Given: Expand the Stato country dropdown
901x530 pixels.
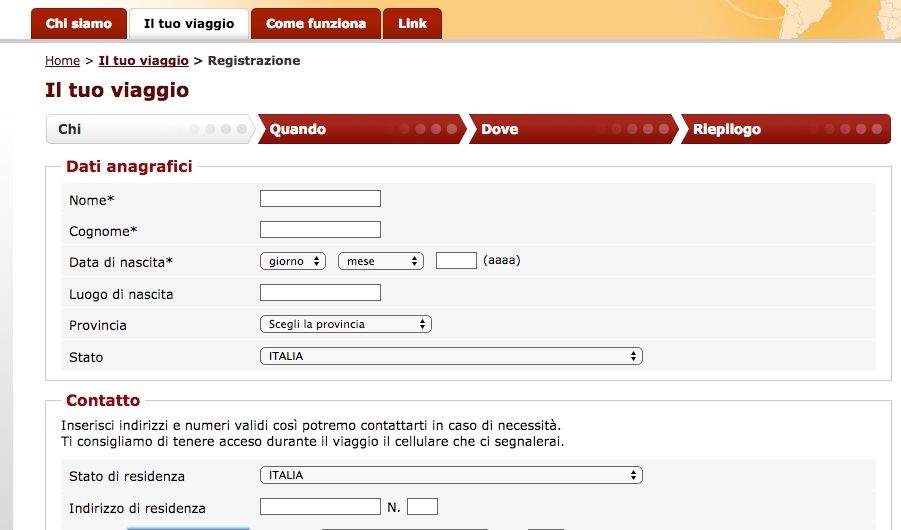Looking at the screenshot, I should [451, 356].
